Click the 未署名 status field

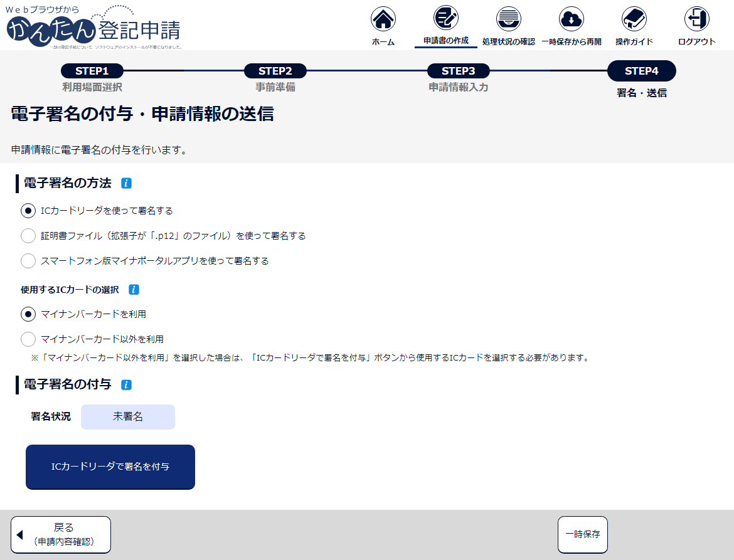click(x=128, y=417)
